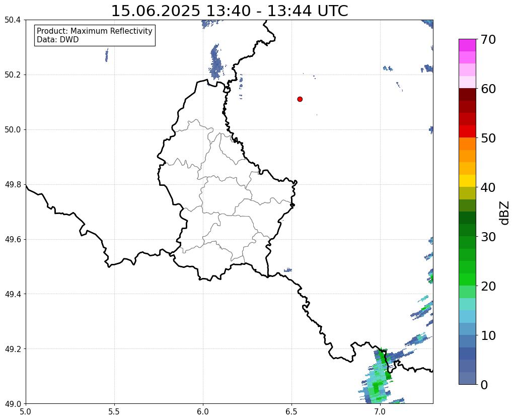Click the colorbar tick label 60
Viewport: 515px width, 420px height.
click(x=488, y=89)
